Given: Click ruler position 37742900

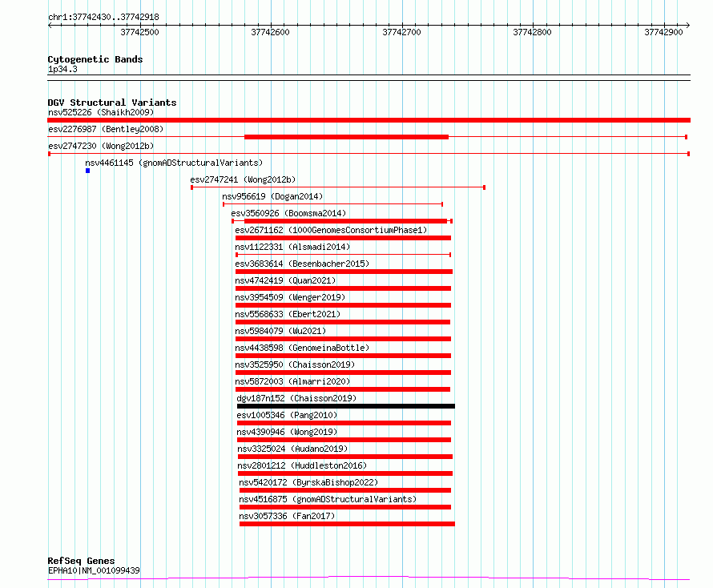Looking at the screenshot, I should (x=663, y=32).
